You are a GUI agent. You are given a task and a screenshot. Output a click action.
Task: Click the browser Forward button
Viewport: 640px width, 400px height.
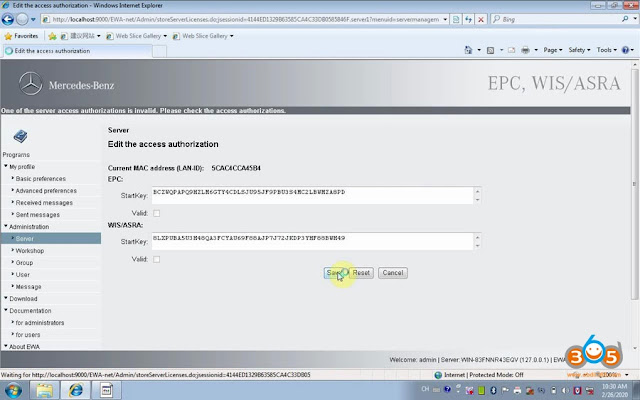point(22,19)
